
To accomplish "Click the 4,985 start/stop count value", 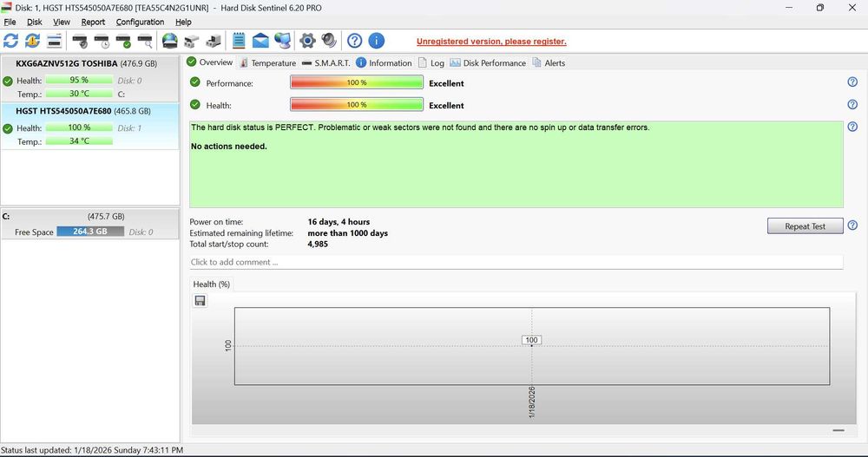I will tap(318, 244).
